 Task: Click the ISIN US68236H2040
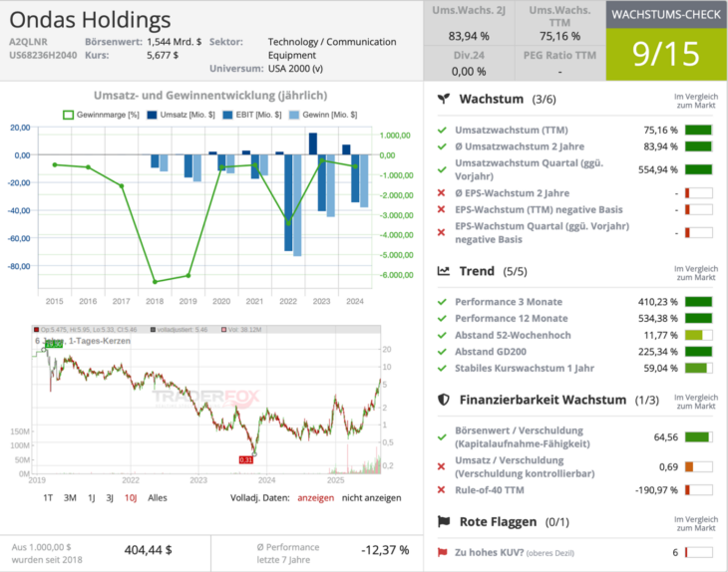[x=43, y=55]
